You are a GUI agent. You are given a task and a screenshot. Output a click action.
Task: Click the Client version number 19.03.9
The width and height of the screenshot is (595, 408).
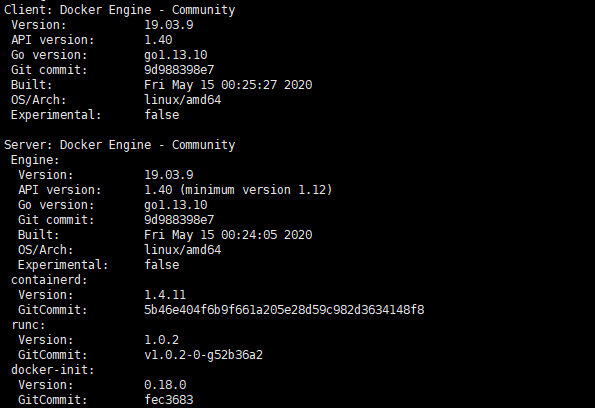[x=169, y=25]
